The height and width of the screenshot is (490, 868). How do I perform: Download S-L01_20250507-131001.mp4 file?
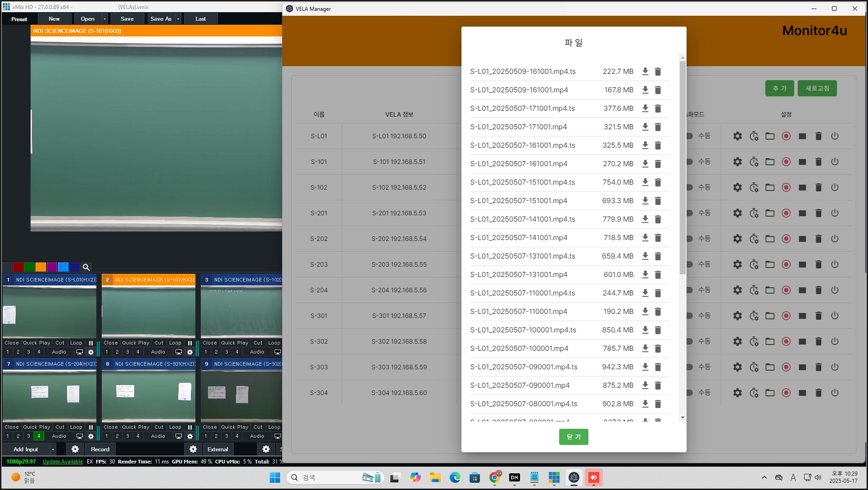click(645, 275)
